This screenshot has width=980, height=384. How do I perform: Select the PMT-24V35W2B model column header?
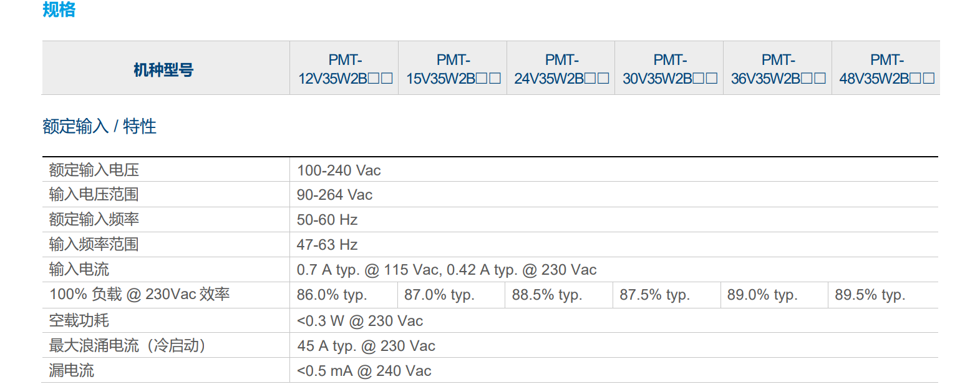(561, 69)
